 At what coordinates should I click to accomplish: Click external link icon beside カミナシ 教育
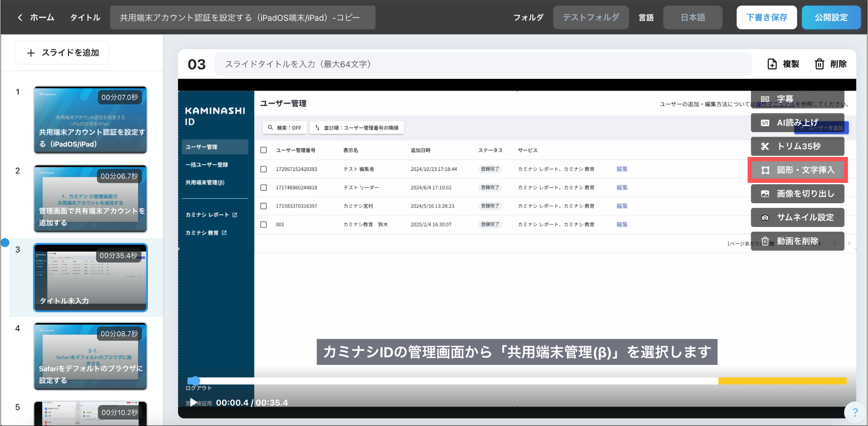[224, 233]
